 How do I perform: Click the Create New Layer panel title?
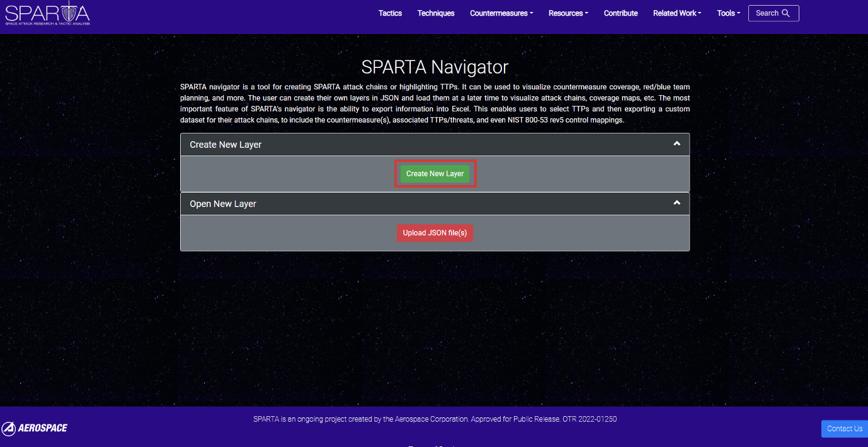coord(226,145)
